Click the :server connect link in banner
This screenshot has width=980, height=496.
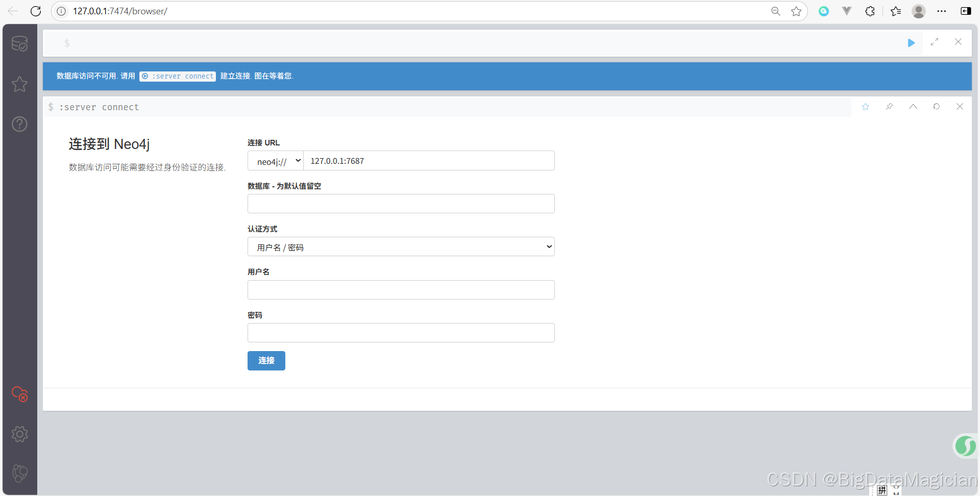click(x=178, y=76)
